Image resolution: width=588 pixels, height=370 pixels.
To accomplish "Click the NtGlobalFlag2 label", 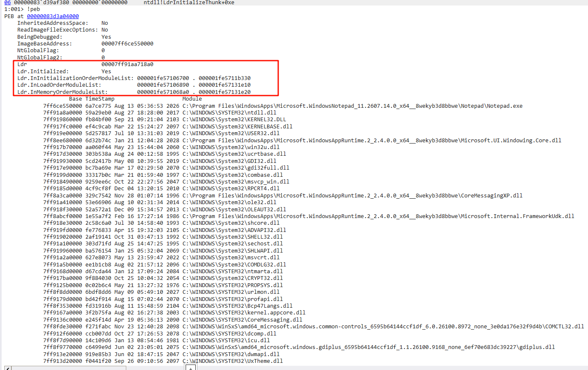I will pos(40,57).
